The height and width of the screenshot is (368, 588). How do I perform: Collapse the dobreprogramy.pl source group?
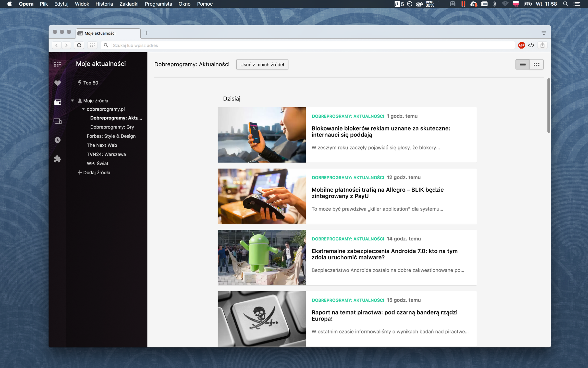pos(83,109)
